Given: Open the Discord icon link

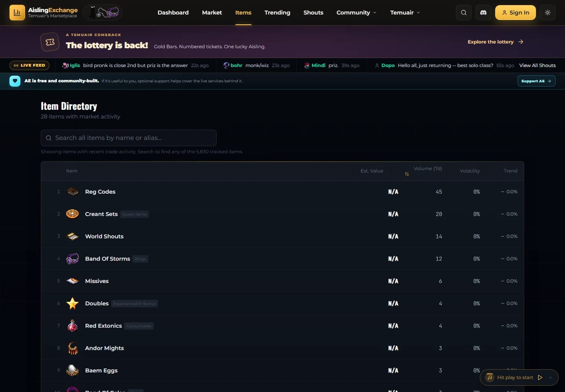Looking at the screenshot, I should point(483,13).
